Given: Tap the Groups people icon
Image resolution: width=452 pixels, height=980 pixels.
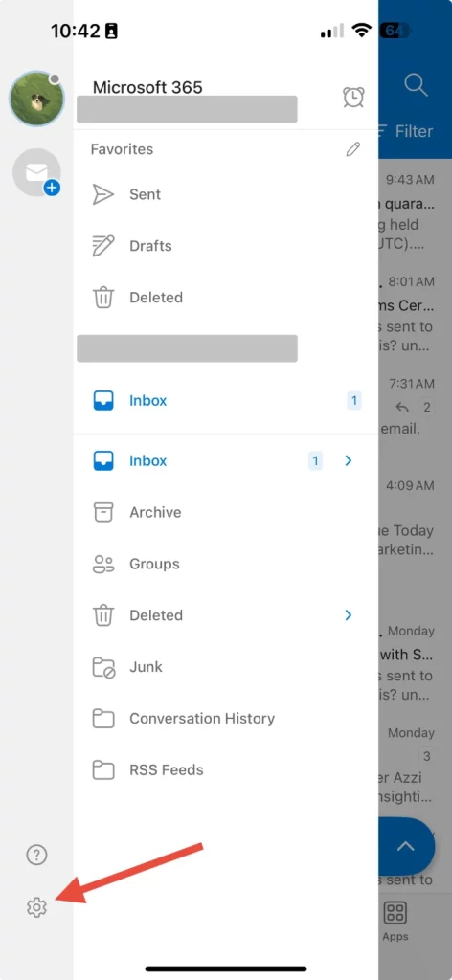Looking at the screenshot, I should (103, 564).
